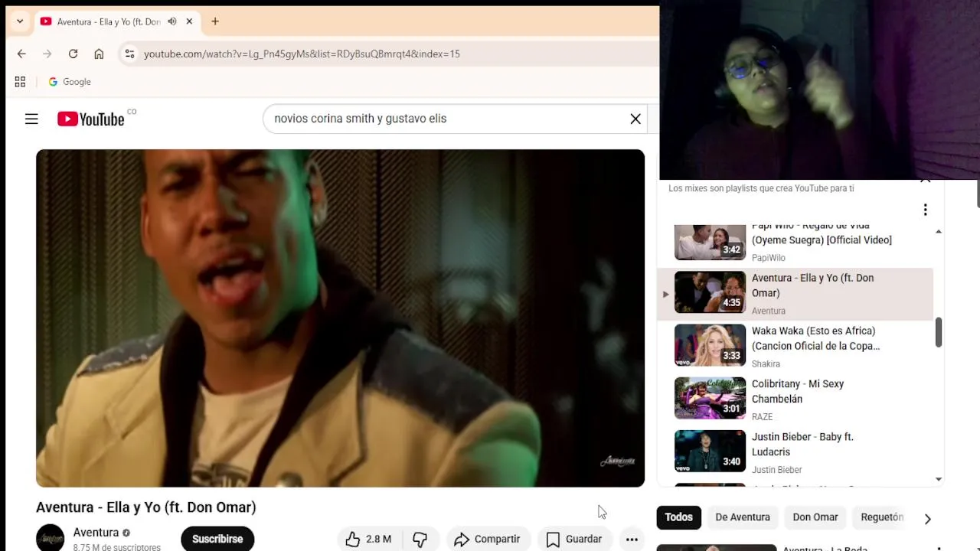The image size is (980, 551).
Task: Click the RAZE channel name in playlist
Action: (762, 417)
